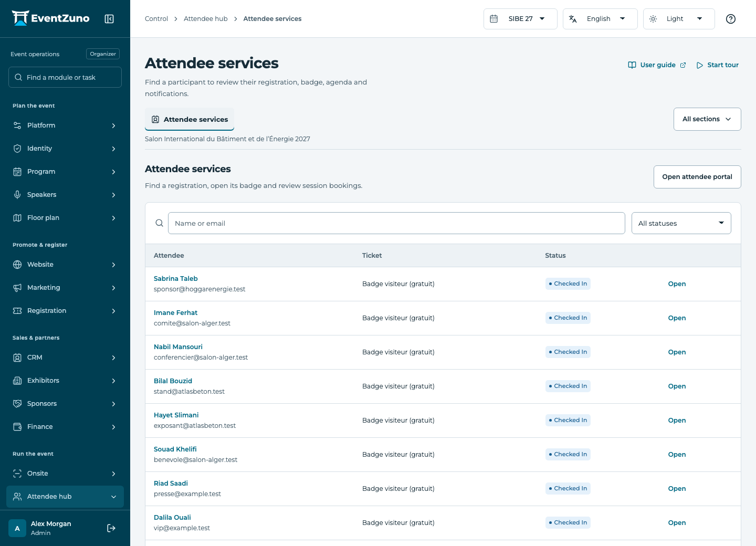Image resolution: width=756 pixels, height=546 pixels.
Task: Open the All statuses filter dropdown
Action: point(681,223)
